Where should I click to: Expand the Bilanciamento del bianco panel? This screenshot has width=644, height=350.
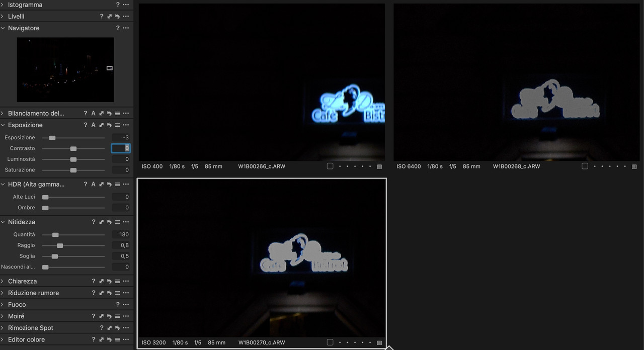point(3,113)
